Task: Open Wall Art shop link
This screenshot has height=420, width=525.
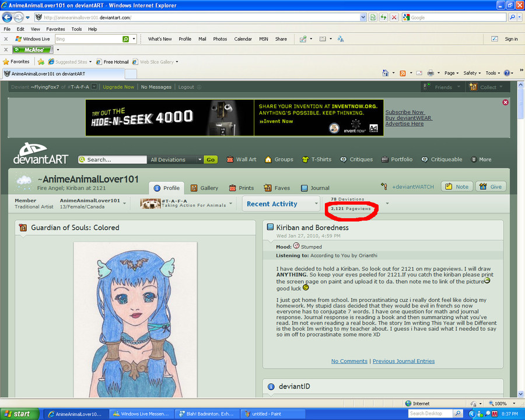Action: pos(242,159)
